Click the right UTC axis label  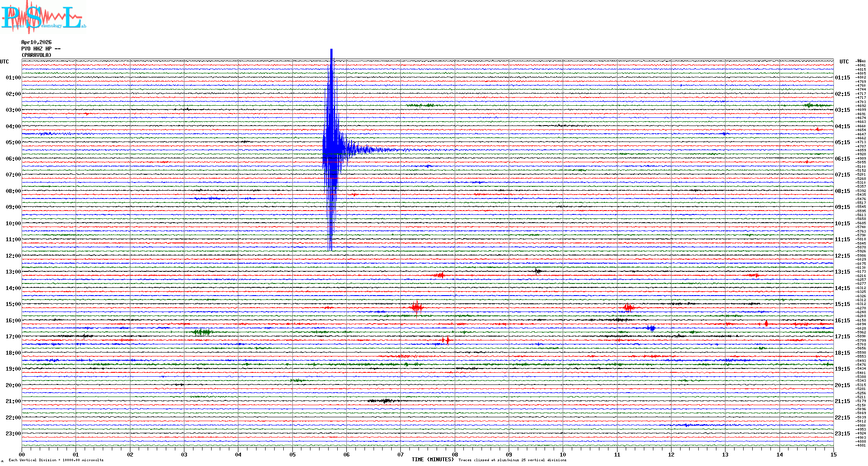pos(844,62)
